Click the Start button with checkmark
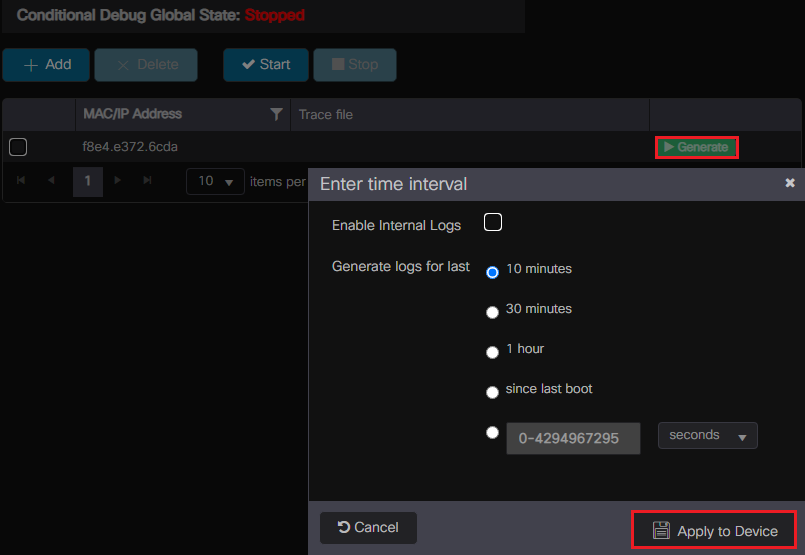 pyautogui.click(x=266, y=65)
